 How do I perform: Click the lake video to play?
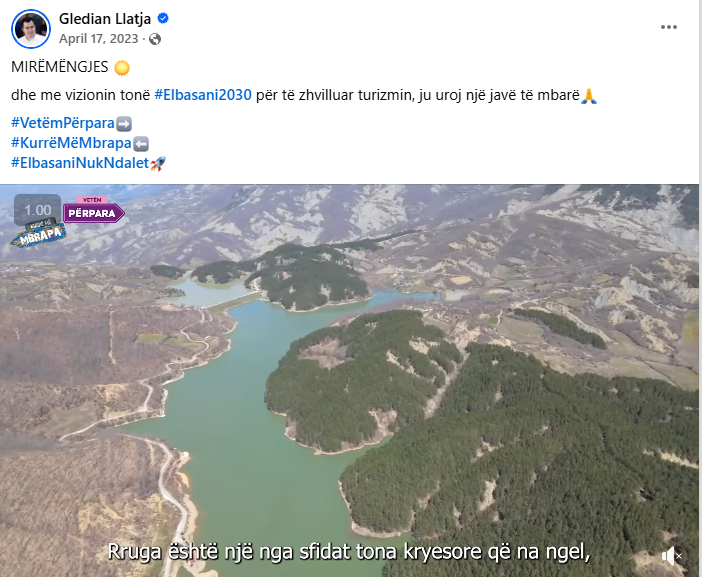(349, 380)
